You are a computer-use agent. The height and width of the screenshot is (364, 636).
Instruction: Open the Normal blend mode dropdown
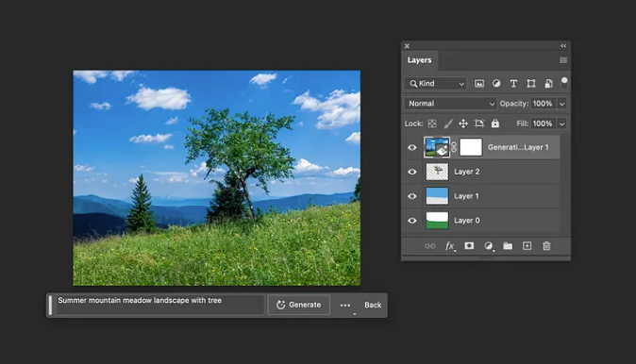click(450, 104)
